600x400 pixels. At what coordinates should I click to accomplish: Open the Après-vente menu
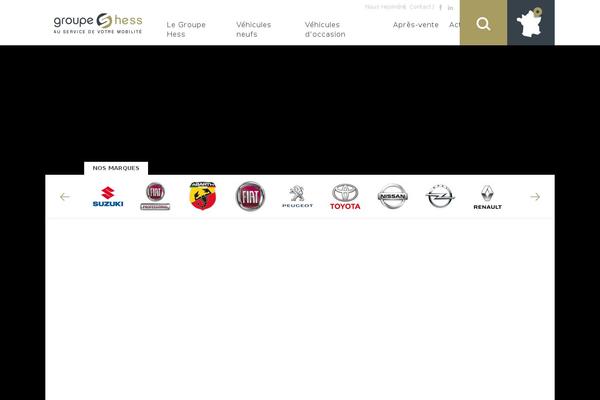pyautogui.click(x=416, y=25)
